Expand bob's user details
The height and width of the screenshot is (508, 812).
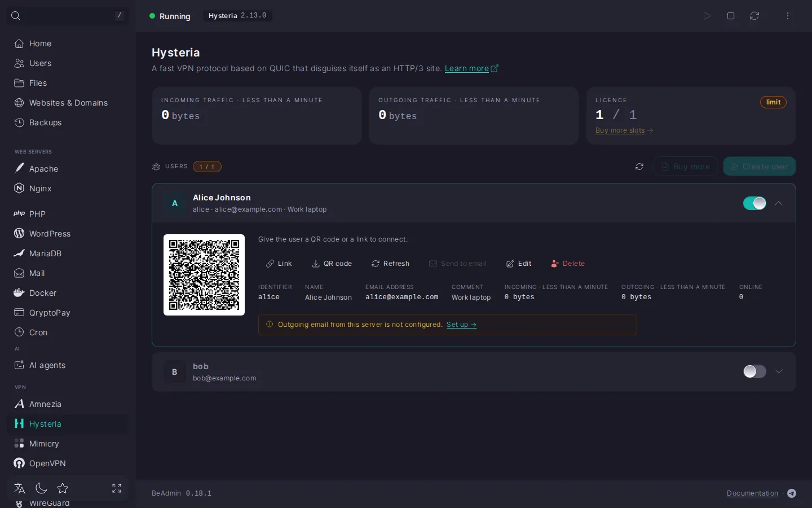coord(779,371)
